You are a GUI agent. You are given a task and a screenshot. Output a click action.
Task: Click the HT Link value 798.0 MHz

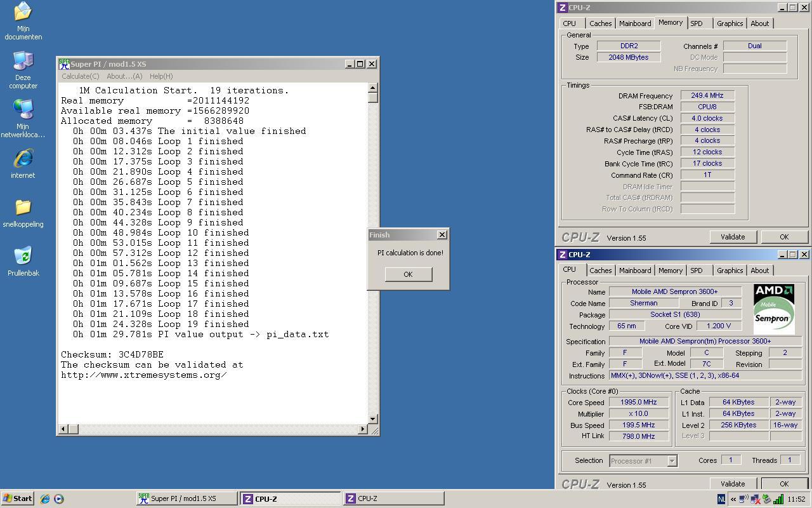pos(639,436)
